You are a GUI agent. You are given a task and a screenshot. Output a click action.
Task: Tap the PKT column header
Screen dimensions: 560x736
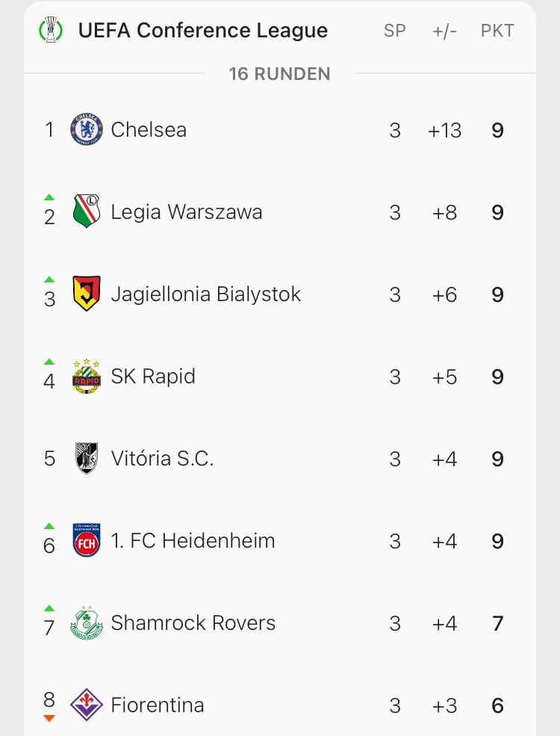497,31
